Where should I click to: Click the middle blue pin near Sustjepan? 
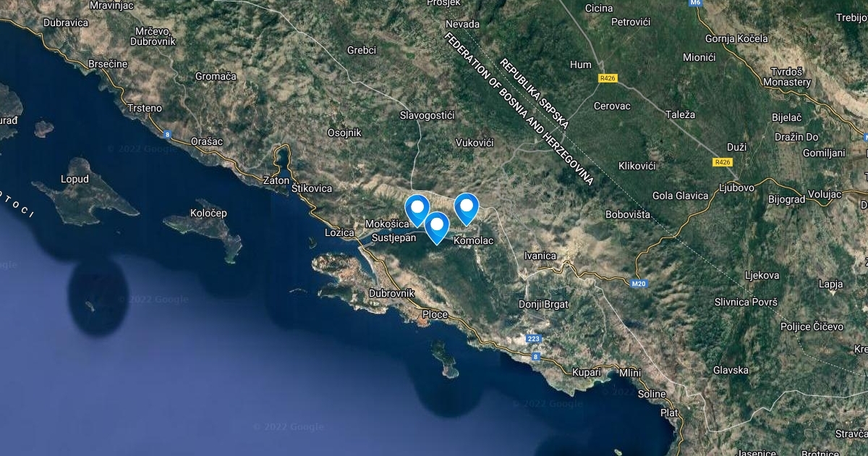coord(436,227)
